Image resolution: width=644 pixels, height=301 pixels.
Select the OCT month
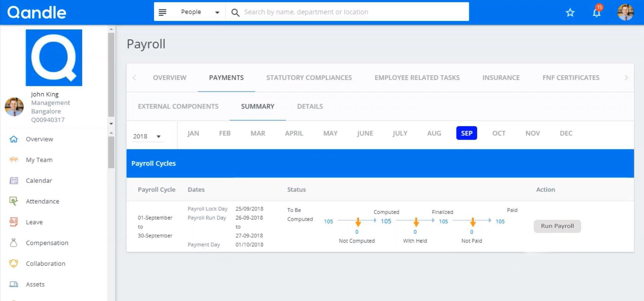498,133
